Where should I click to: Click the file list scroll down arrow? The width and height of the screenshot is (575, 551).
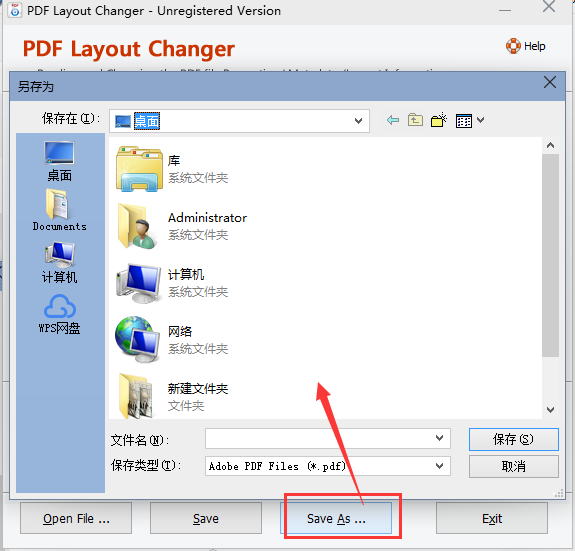click(x=550, y=410)
